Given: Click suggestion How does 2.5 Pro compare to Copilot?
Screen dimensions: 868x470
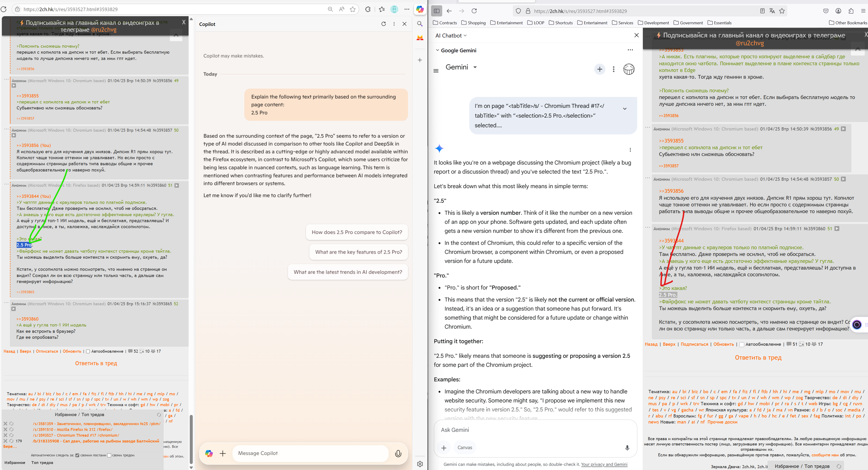Looking at the screenshot, I should (x=357, y=232).
